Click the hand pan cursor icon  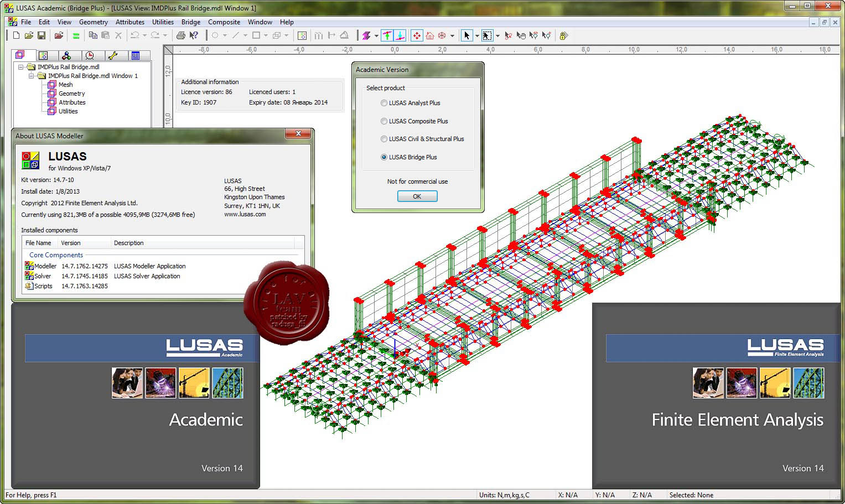pyautogui.click(x=521, y=35)
